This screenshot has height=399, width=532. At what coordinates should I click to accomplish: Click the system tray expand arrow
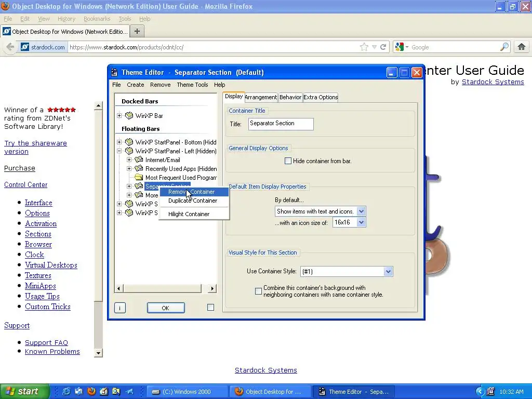(480, 392)
